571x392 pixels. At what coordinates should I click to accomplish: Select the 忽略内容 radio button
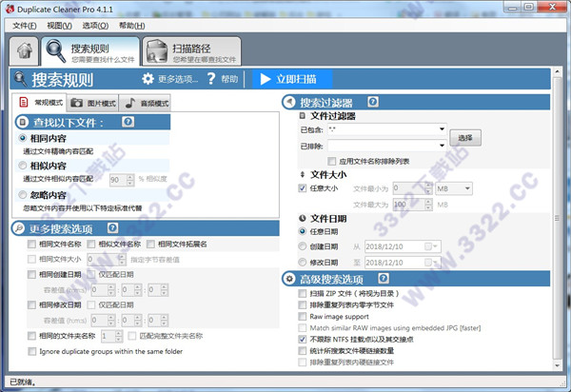point(23,195)
